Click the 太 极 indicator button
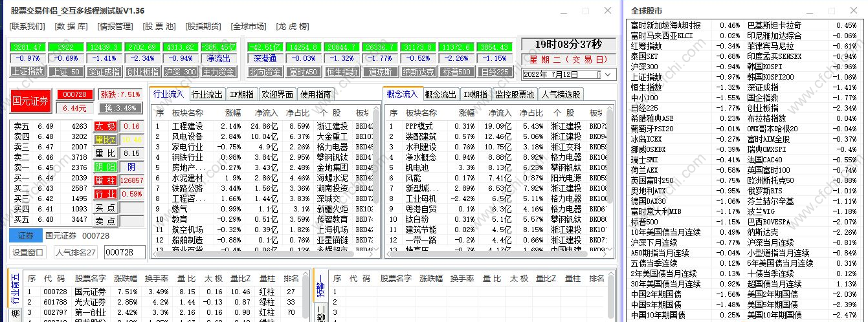 (x=106, y=126)
